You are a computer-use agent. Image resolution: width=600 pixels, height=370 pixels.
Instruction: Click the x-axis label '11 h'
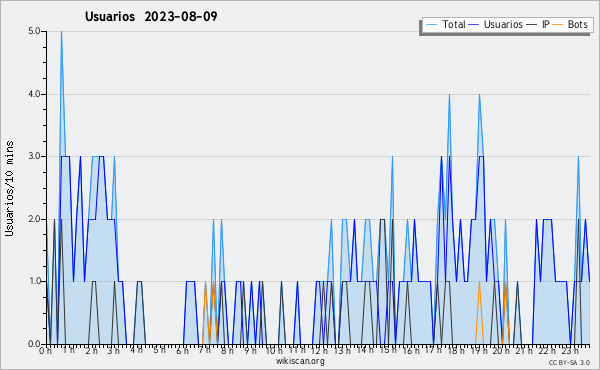[297, 350]
